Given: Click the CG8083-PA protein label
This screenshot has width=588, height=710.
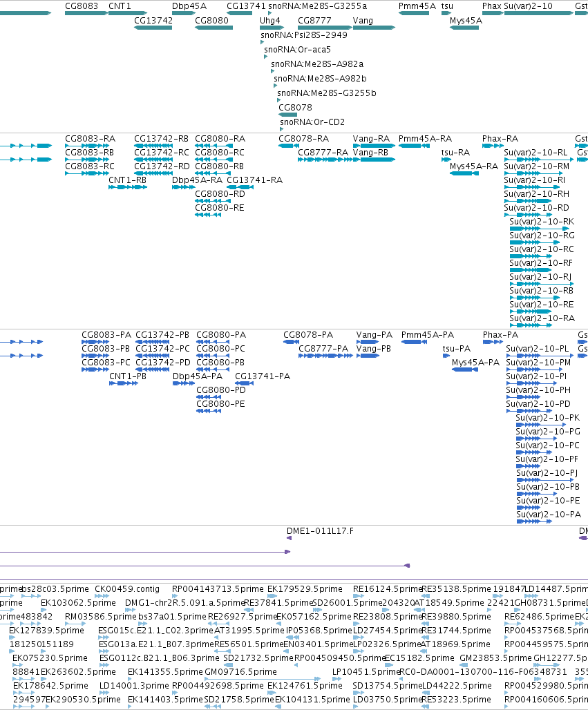Looking at the screenshot, I should tap(106, 335).
